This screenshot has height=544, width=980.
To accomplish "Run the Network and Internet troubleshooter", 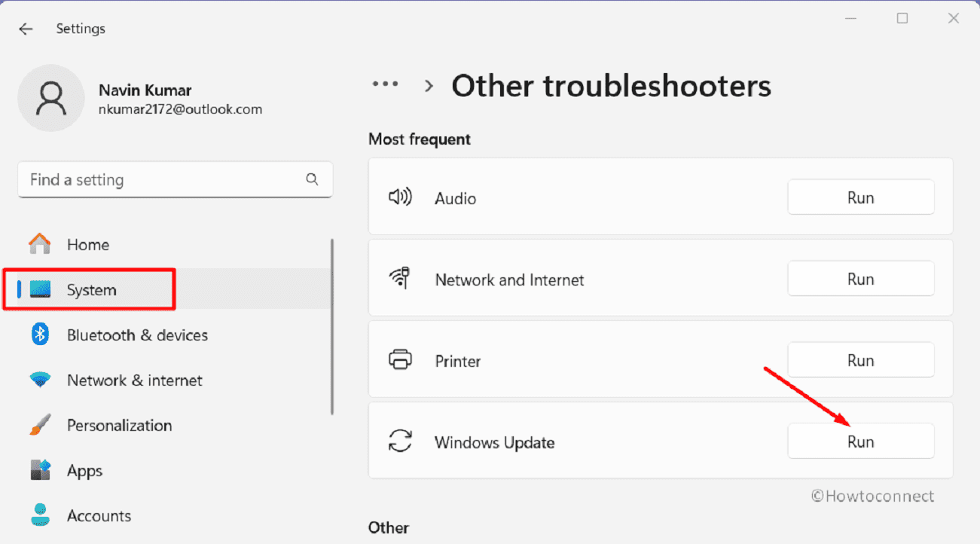I will pyautogui.click(x=860, y=279).
